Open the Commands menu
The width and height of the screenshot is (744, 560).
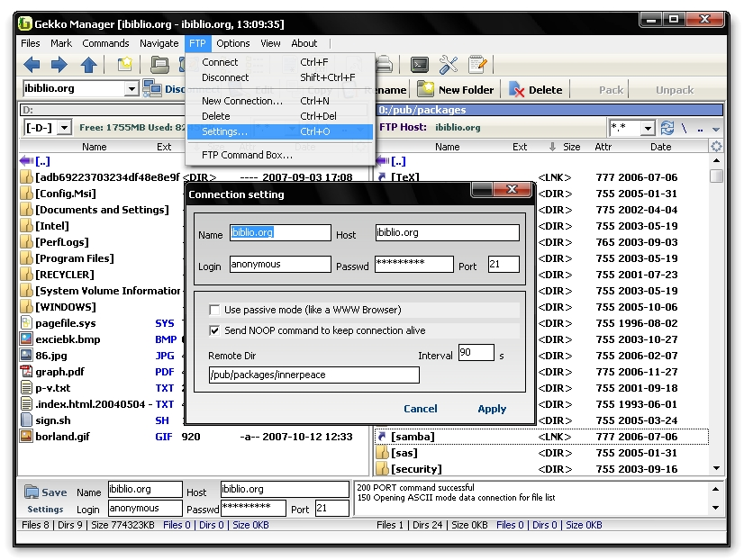[105, 43]
